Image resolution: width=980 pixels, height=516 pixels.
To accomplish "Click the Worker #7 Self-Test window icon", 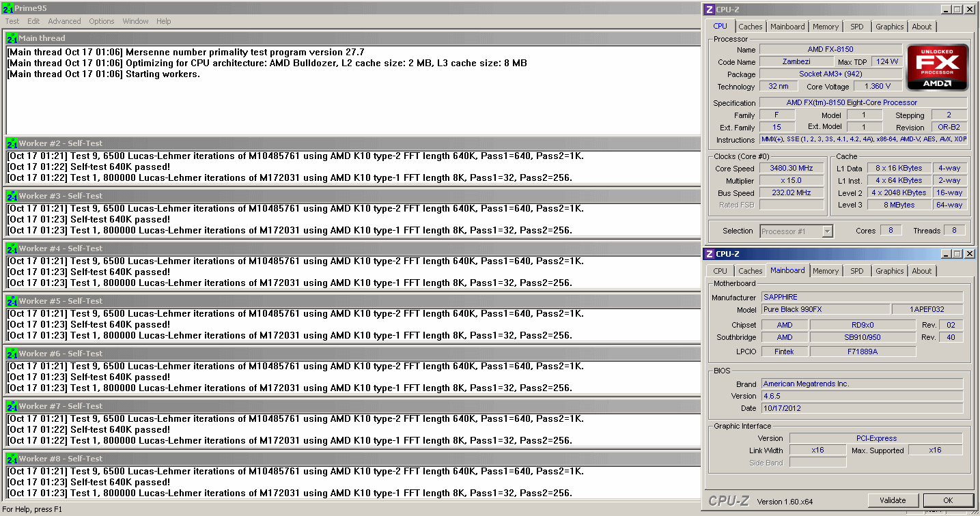I will pyautogui.click(x=12, y=406).
